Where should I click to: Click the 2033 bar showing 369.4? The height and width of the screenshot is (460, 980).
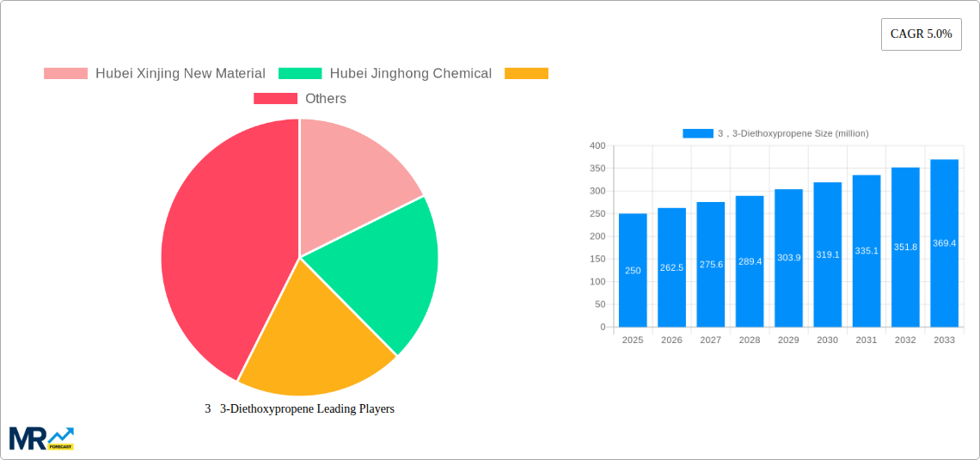click(944, 243)
